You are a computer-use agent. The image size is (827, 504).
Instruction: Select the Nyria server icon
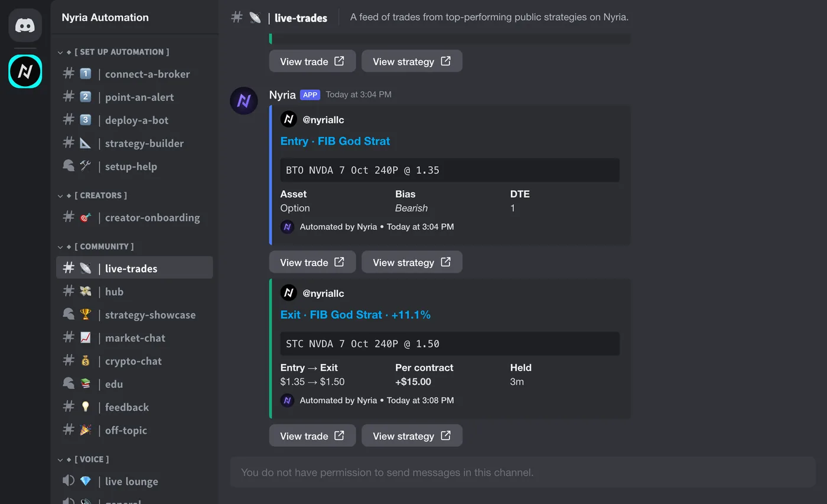[25, 71]
